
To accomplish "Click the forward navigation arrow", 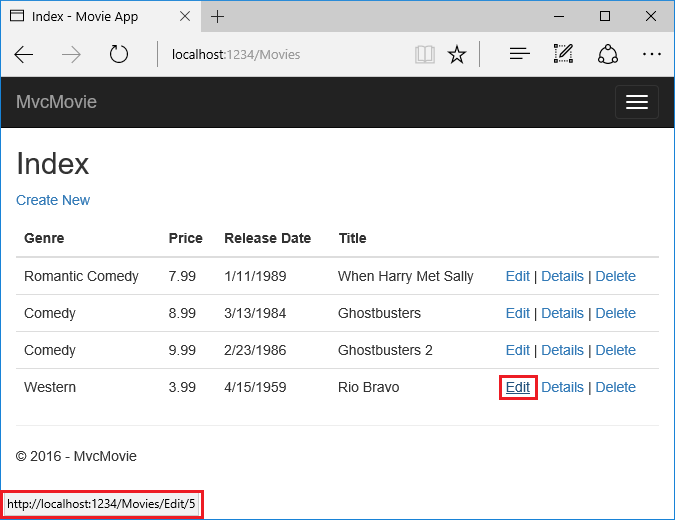I will pos(71,55).
